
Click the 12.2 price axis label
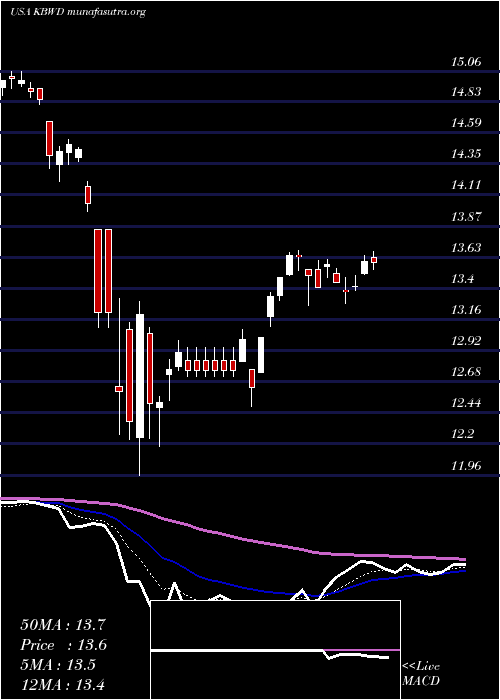coord(462,433)
